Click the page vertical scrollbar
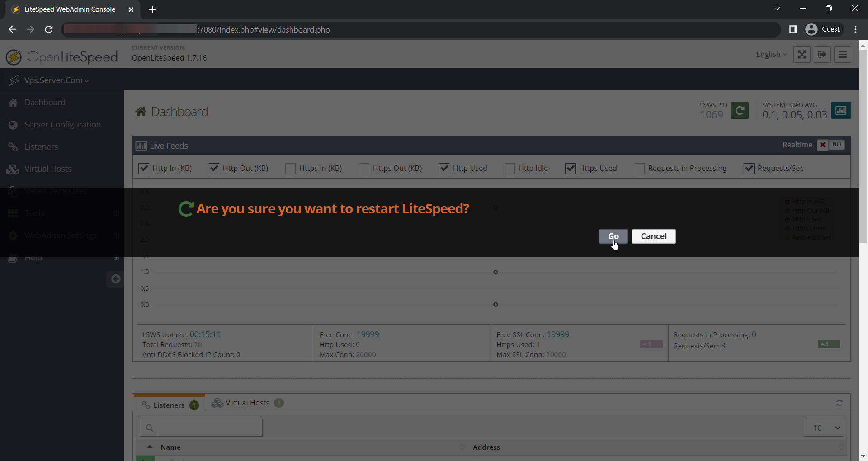Image resolution: width=868 pixels, height=461 pixels. click(863, 147)
